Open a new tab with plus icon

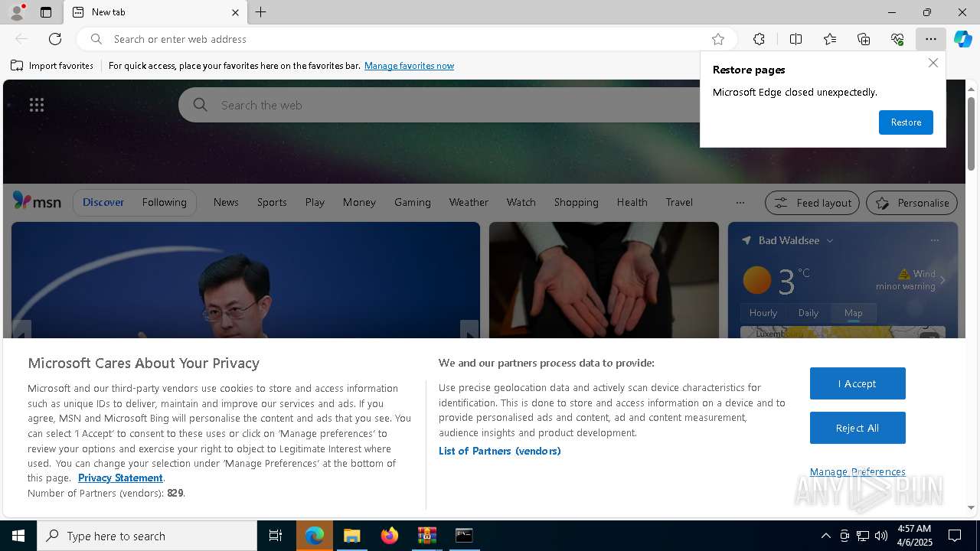point(261,12)
